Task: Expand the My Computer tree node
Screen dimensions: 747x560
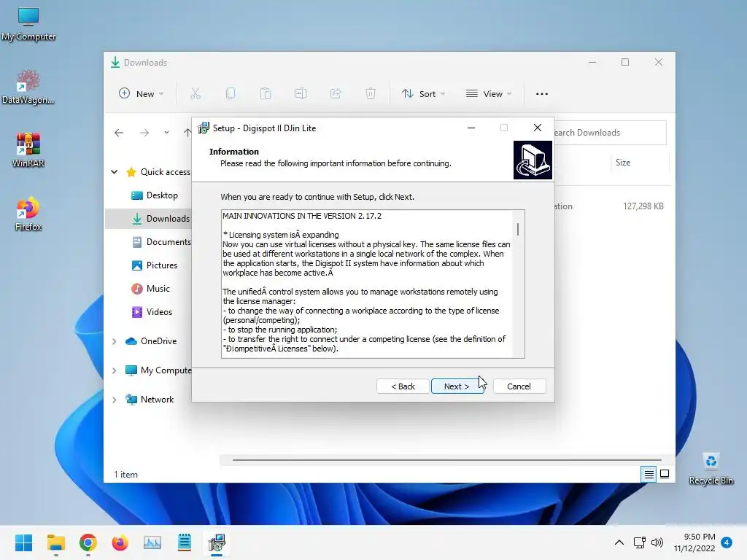Action: click(115, 370)
